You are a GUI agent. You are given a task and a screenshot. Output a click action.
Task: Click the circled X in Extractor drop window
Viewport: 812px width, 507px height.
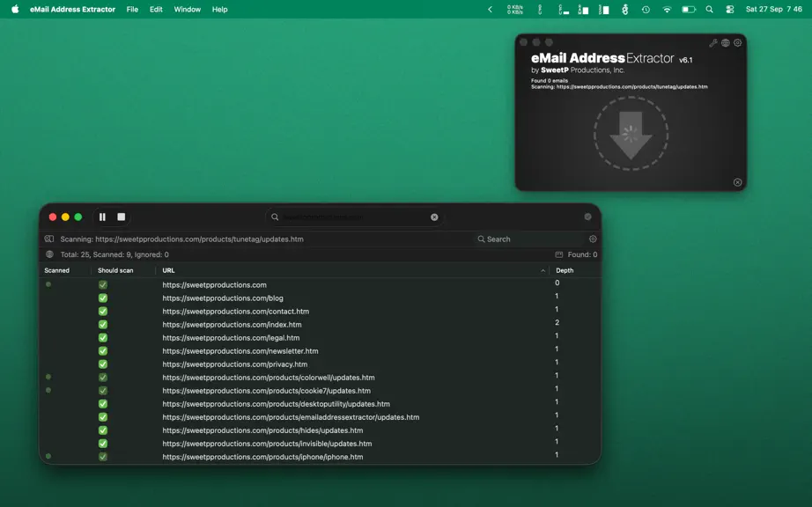737,182
